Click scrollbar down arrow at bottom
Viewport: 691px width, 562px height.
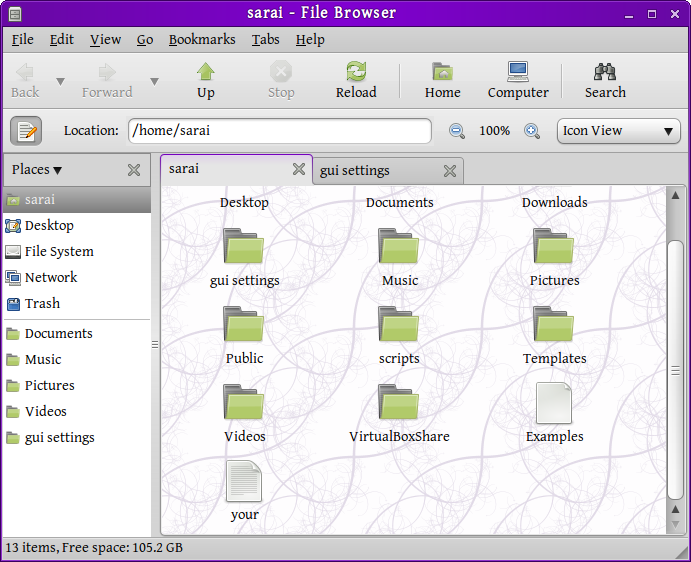tap(675, 525)
